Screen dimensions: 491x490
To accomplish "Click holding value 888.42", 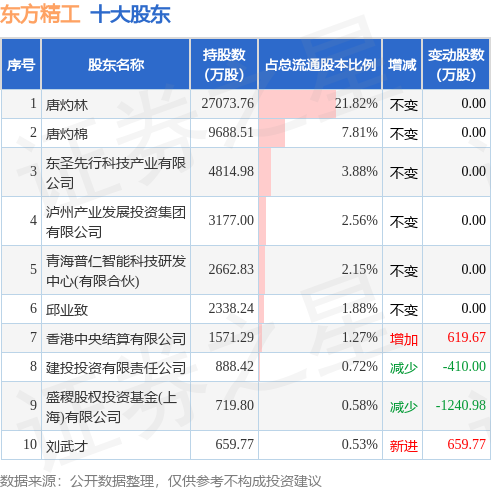I will 235,366.
